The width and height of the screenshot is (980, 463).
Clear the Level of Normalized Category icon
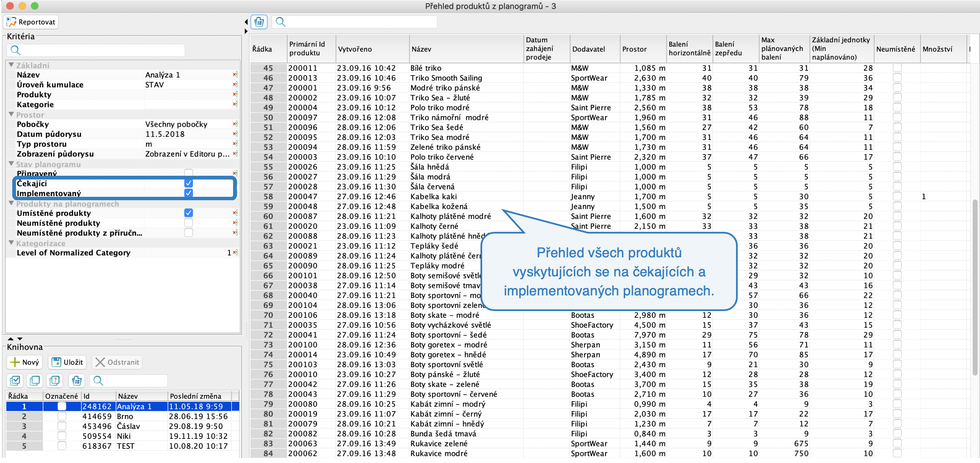coord(235,253)
